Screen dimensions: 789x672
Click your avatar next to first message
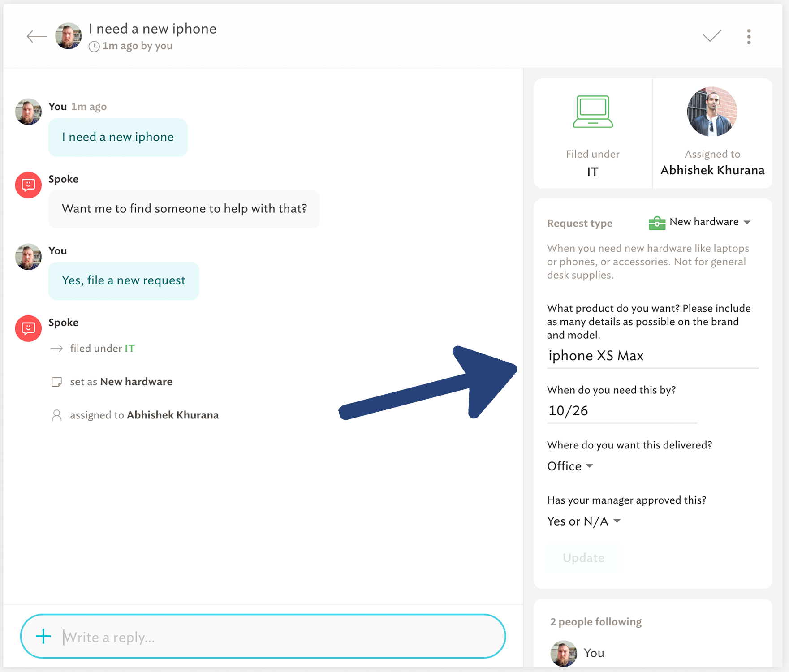pyautogui.click(x=28, y=112)
